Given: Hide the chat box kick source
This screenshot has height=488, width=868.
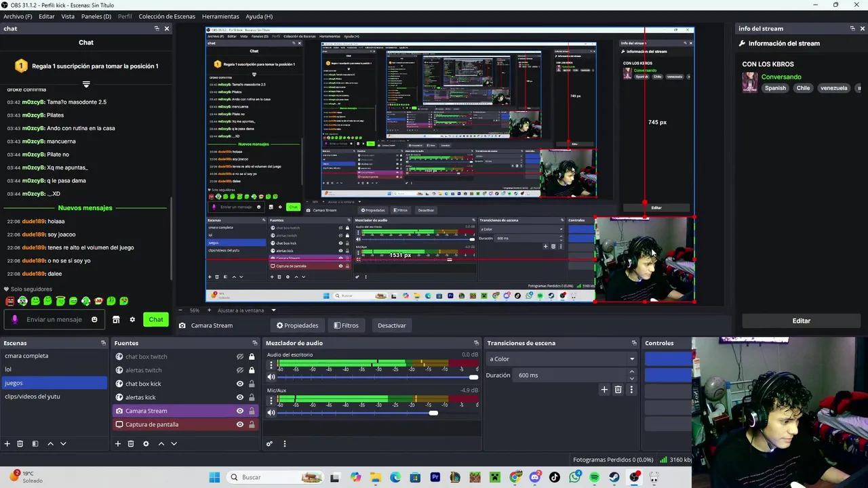Looking at the screenshot, I should point(239,384).
